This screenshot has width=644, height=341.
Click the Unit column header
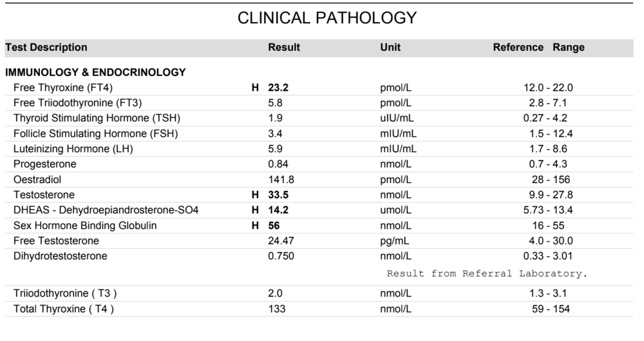[x=390, y=48]
